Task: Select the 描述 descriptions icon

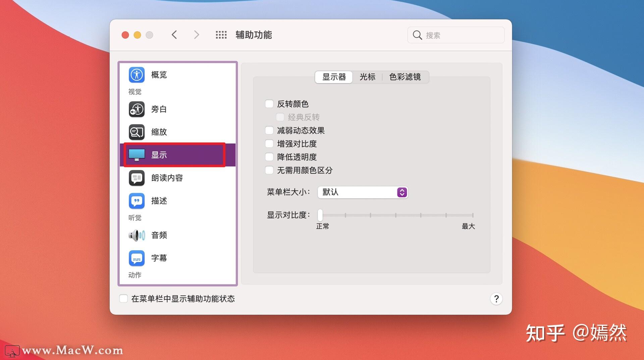Action: coord(137,201)
